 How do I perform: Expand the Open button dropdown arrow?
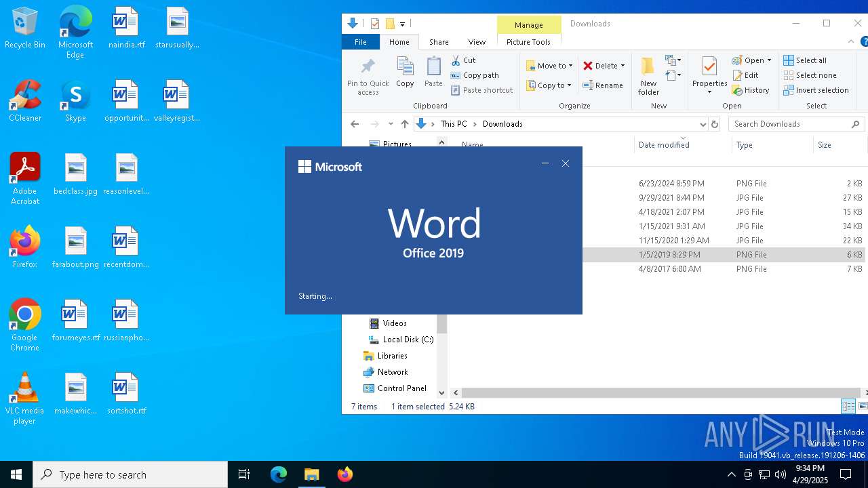(x=769, y=60)
